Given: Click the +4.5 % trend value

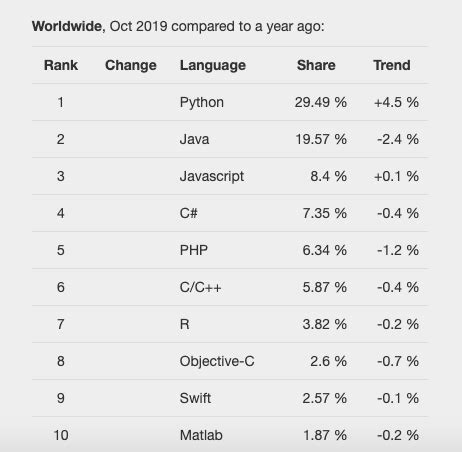Looking at the screenshot, I should click(396, 102).
